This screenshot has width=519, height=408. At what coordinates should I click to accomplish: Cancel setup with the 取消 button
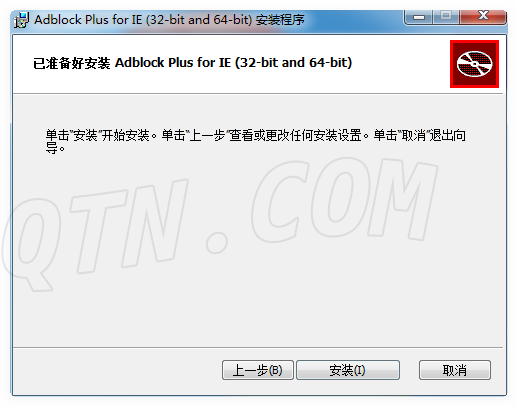pos(455,370)
